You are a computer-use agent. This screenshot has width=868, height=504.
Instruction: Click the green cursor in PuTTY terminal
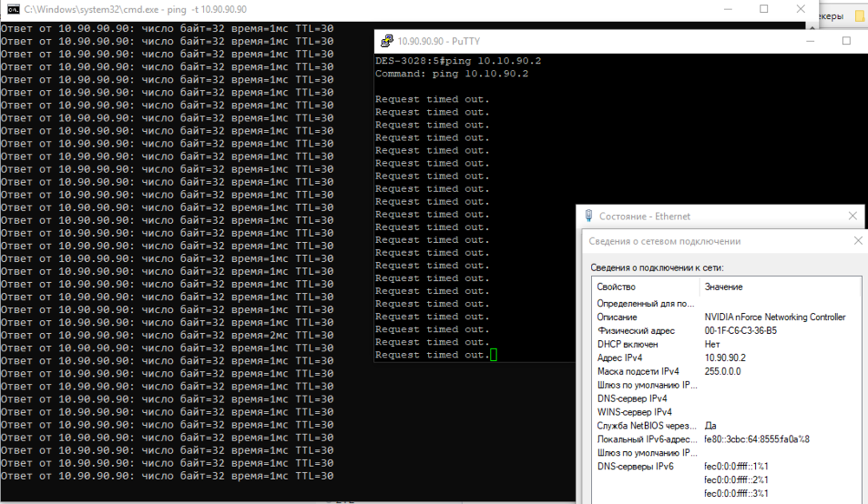pos(493,355)
